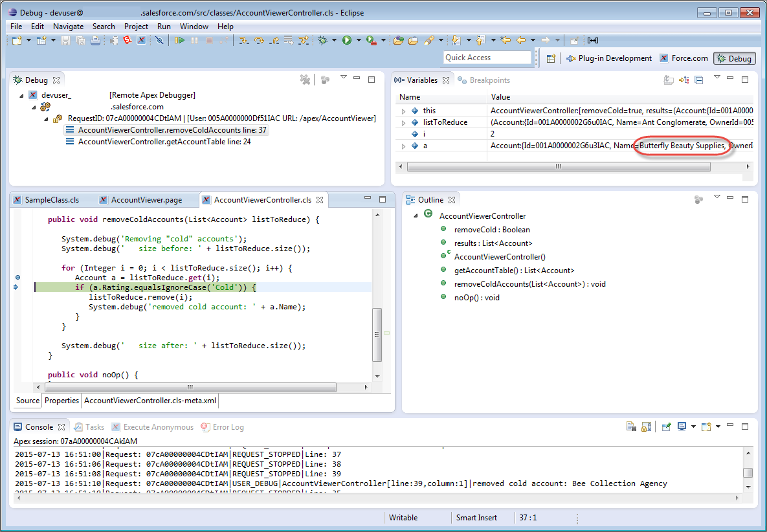Open the Run launch dropdown arrow
The width and height of the screenshot is (767, 532).
point(359,41)
